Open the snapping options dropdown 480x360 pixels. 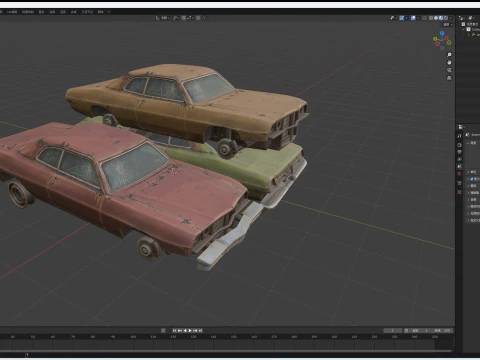pos(191,18)
